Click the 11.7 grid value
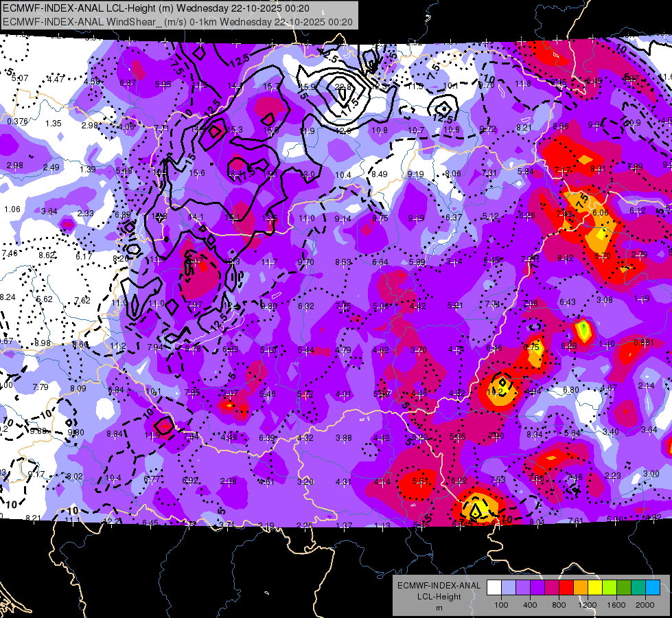 click(x=269, y=262)
